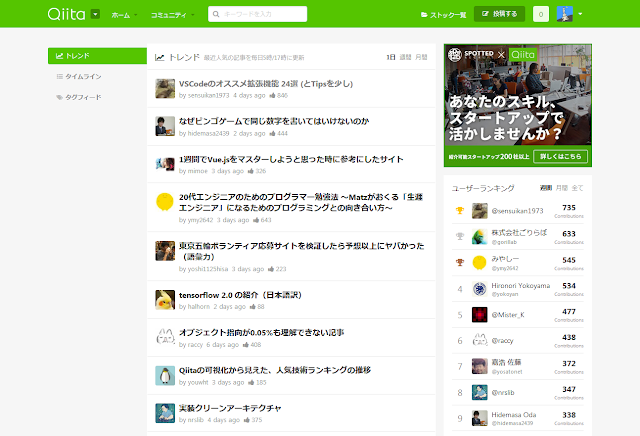Click the Qiita logo in header
The width and height of the screenshot is (640, 436).
(67, 14)
